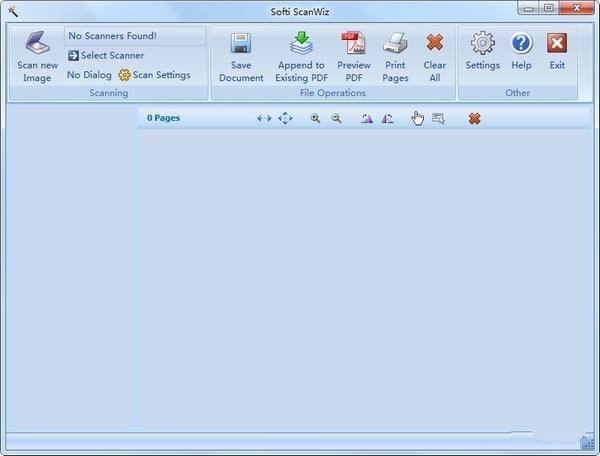Select the hand pan tool

click(x=417, y=118)
